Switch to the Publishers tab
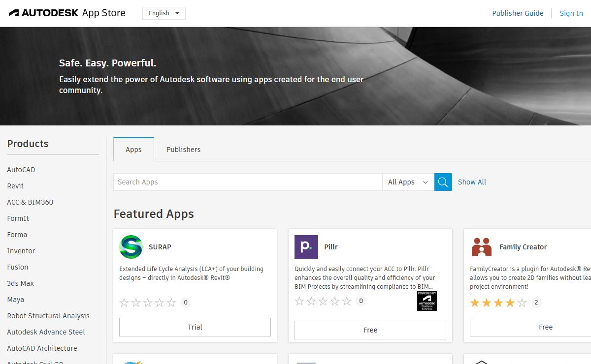 click(x=183, y=150)
